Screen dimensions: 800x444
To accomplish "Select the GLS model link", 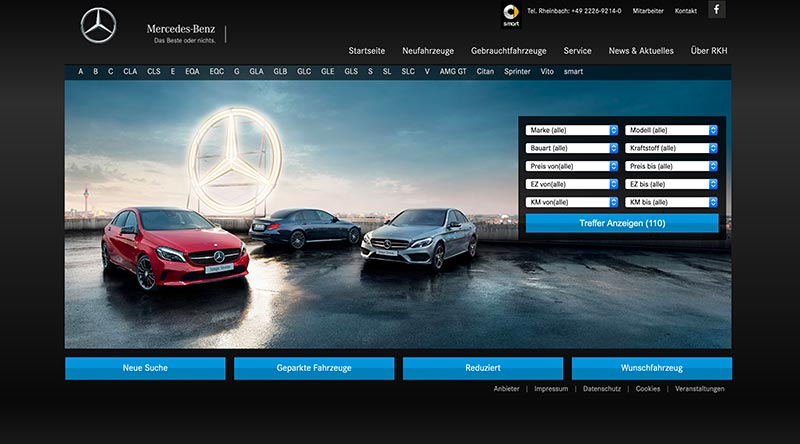I will pyautogui.click(x=351, y=71).
